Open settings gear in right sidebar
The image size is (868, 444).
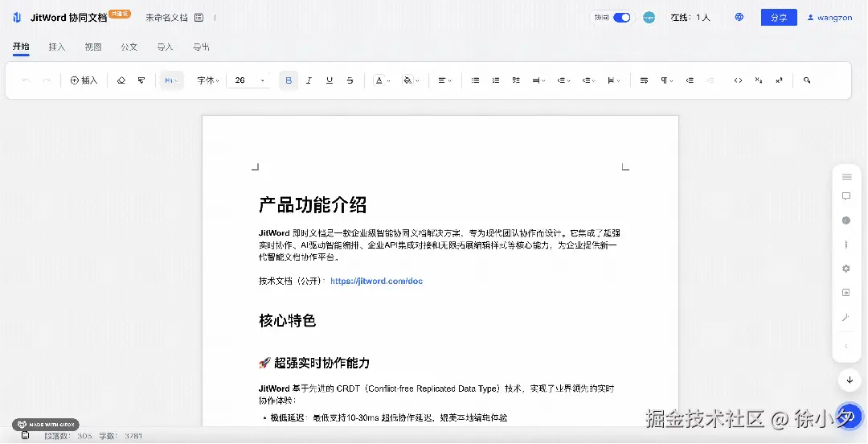[845, 269]
